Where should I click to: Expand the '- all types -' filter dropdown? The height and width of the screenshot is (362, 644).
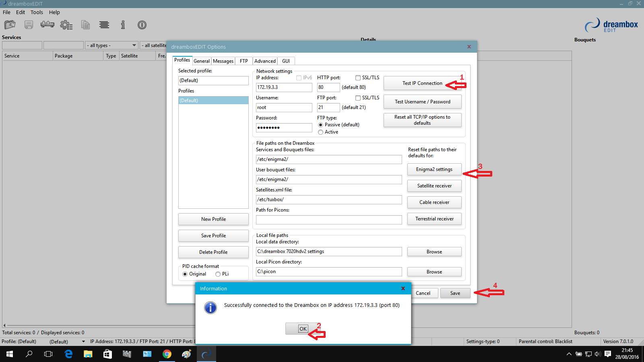click(111, 45)
